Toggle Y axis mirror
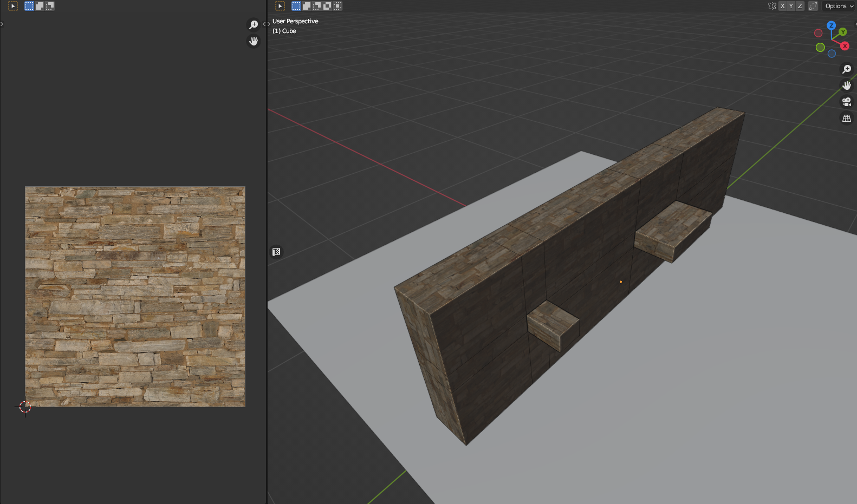 791,6
